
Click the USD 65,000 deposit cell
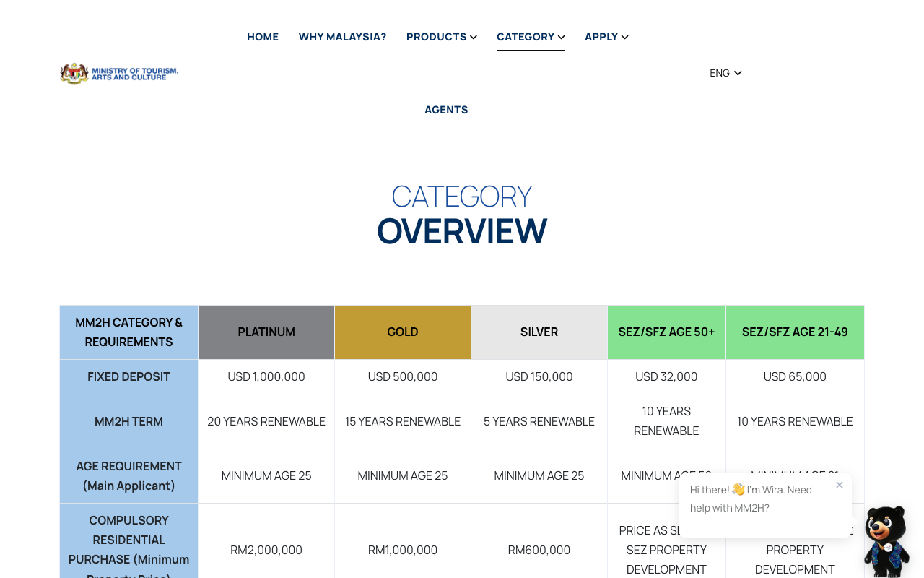click(795, 376)
